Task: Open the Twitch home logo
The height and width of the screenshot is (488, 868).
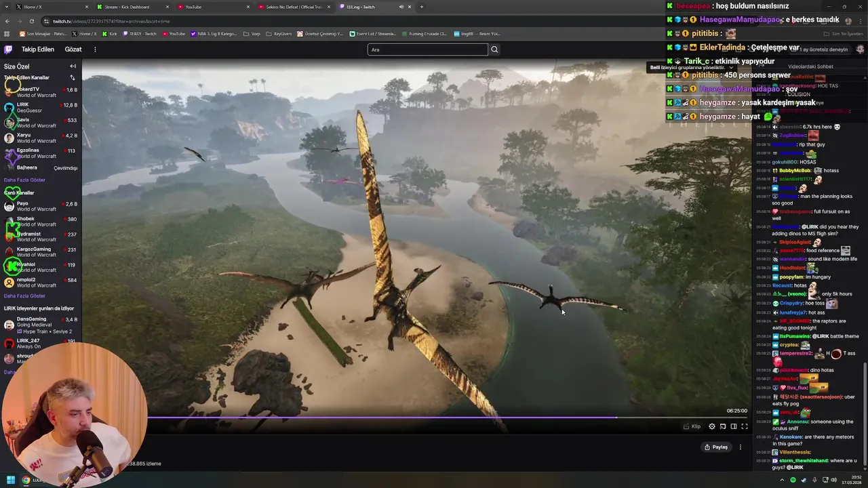Action: coord(8,49)
